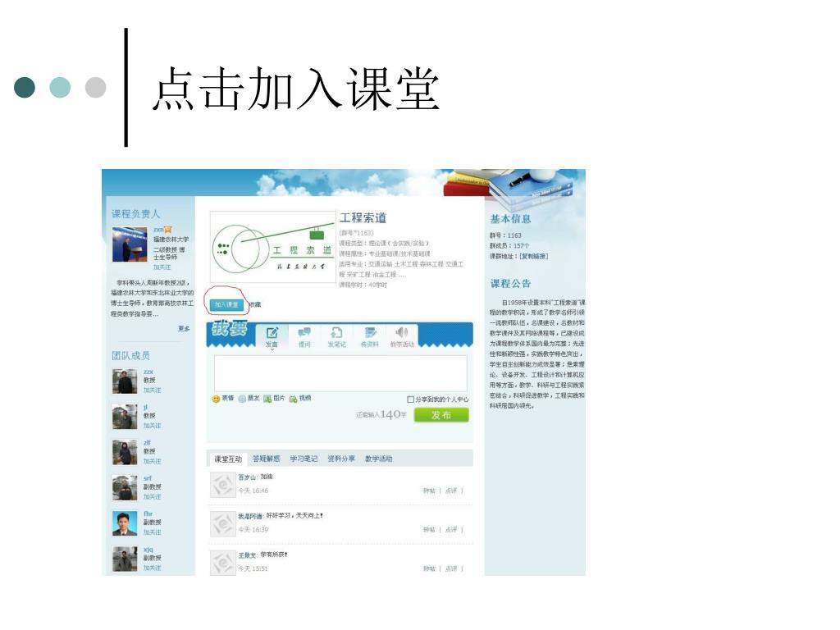This screenshot has width=840, height=630.
Task: Follow team member jl with 加关注
Action: (152, 426)
